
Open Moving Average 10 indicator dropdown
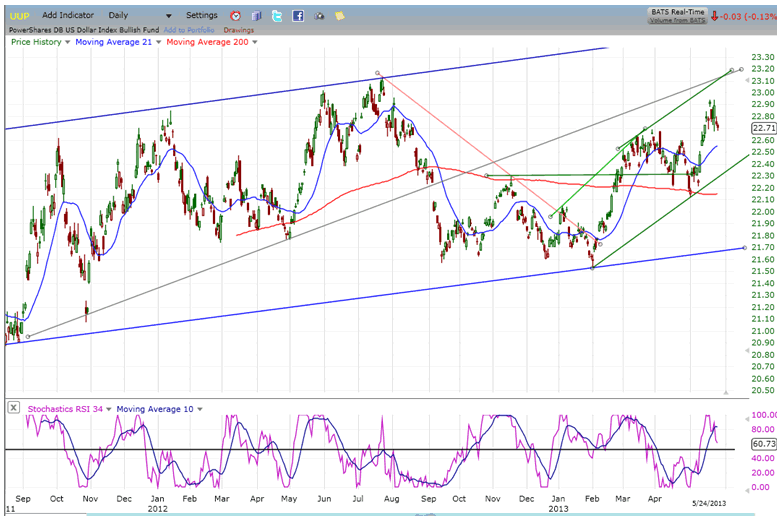[201, 408]
